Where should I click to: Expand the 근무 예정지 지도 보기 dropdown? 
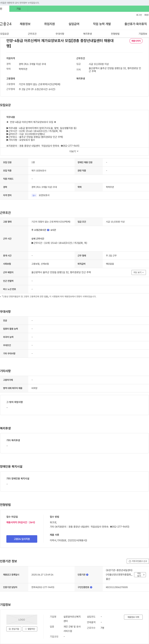(x=138, y=272)
